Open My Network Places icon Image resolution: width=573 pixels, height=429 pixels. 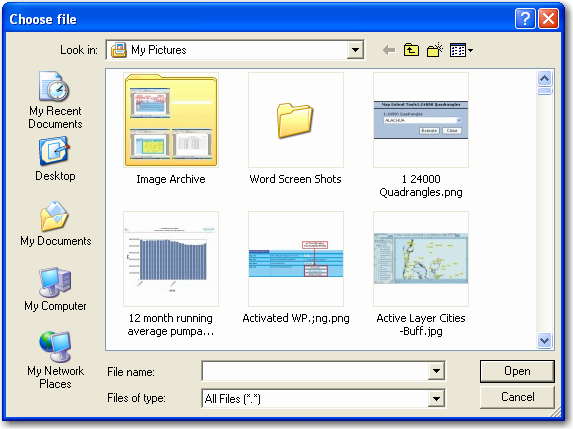(55, 347)
